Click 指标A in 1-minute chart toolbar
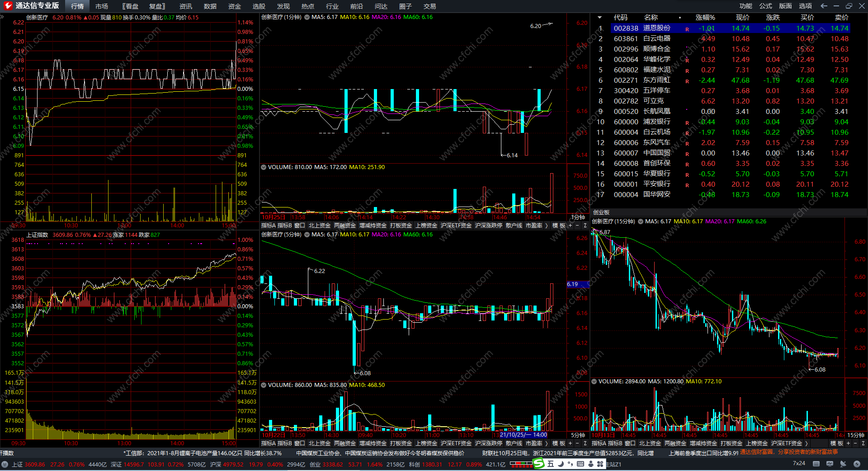This screenshot has height=471, width=868. click(x=269, y=226)
